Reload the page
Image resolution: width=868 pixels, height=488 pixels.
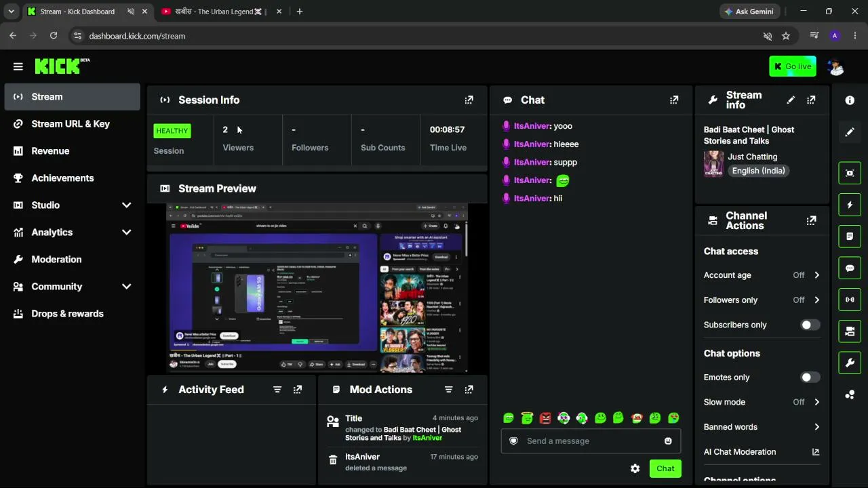tap(54, 36)
